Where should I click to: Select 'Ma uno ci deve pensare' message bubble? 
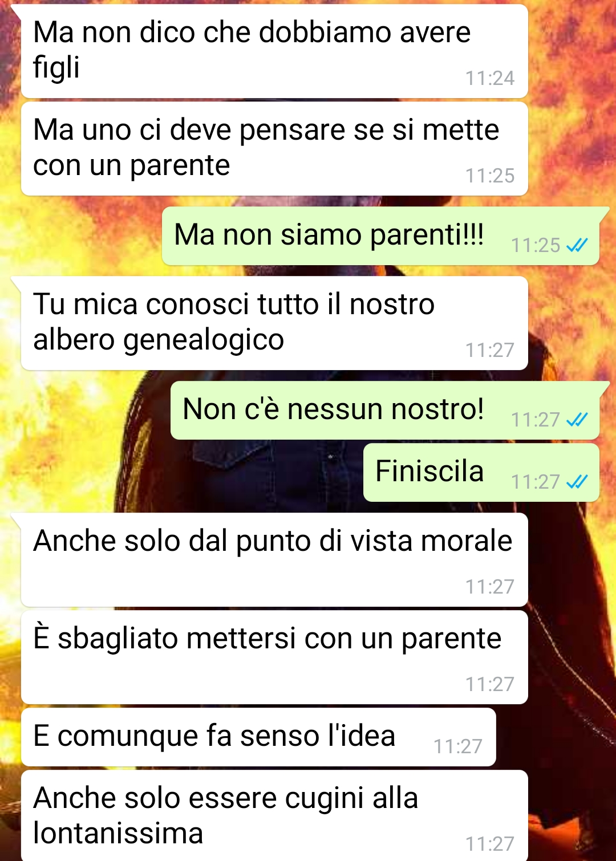(274, 149)
